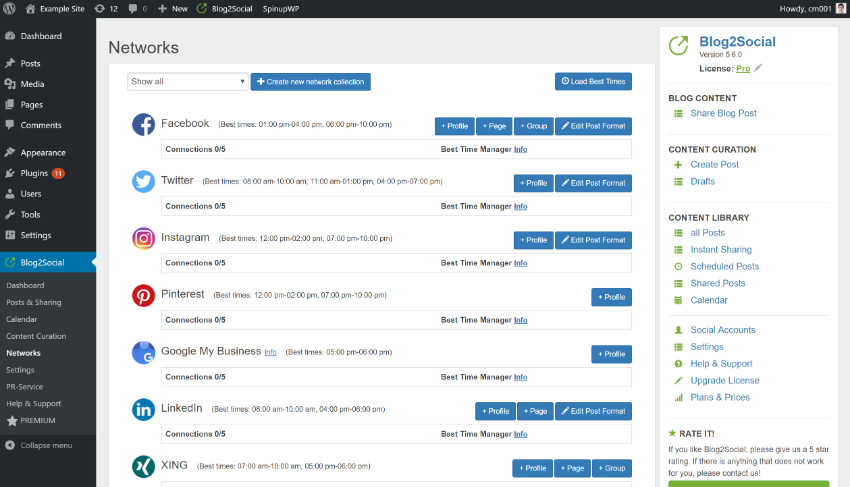Screen dimensions: 850x487
Task: Open Scheduled Posts in Content Library
Action: [724, 266]
